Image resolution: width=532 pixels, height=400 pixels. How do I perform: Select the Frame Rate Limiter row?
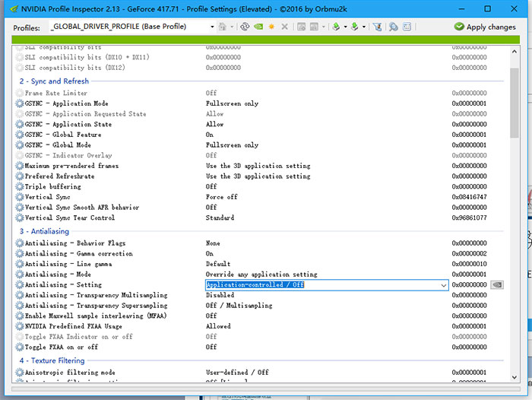pos(260,93)
